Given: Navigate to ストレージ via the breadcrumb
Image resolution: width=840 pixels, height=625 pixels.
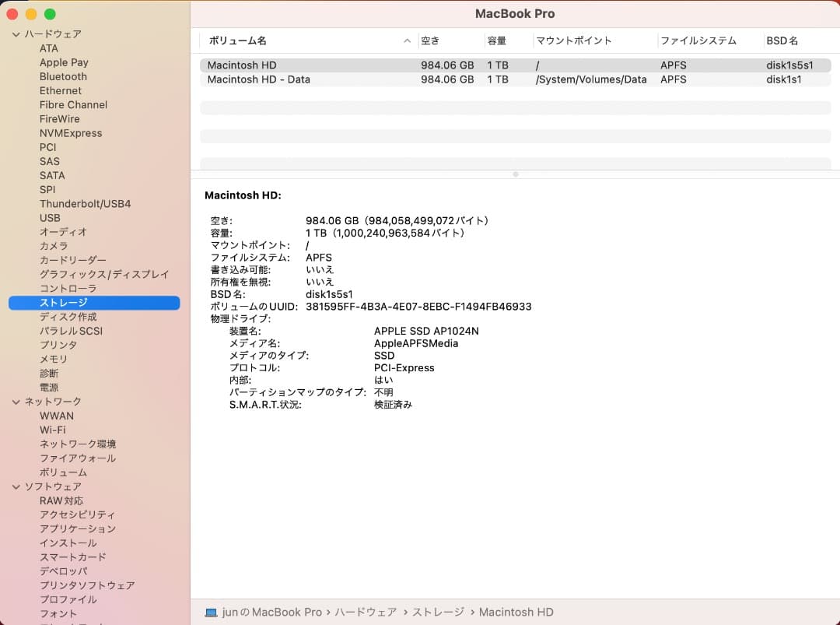Looking at the screenshot, I should (438, 612).
